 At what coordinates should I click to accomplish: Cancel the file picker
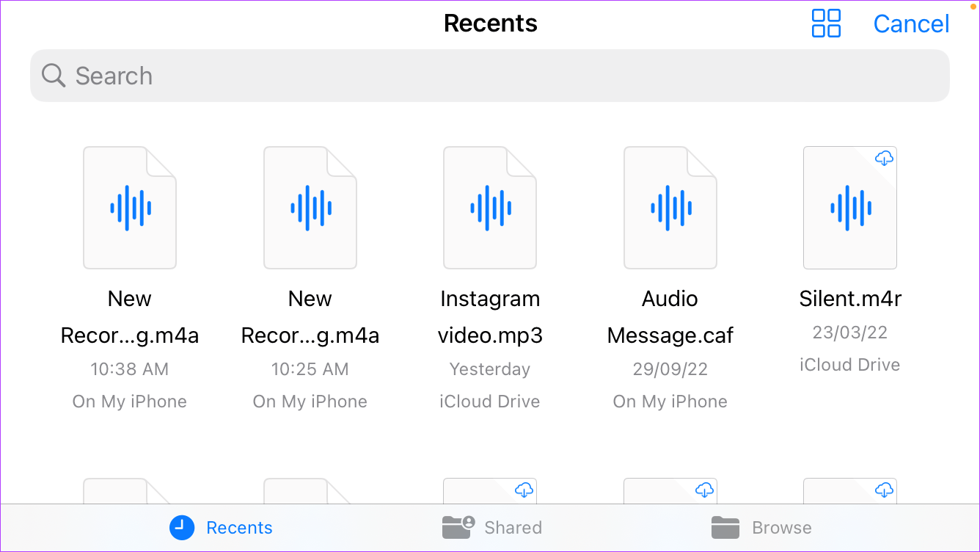pyautogui.click(x=911, y=23)
